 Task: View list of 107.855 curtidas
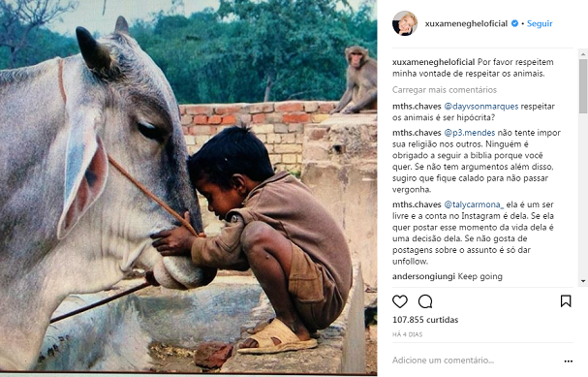(425, 320)
